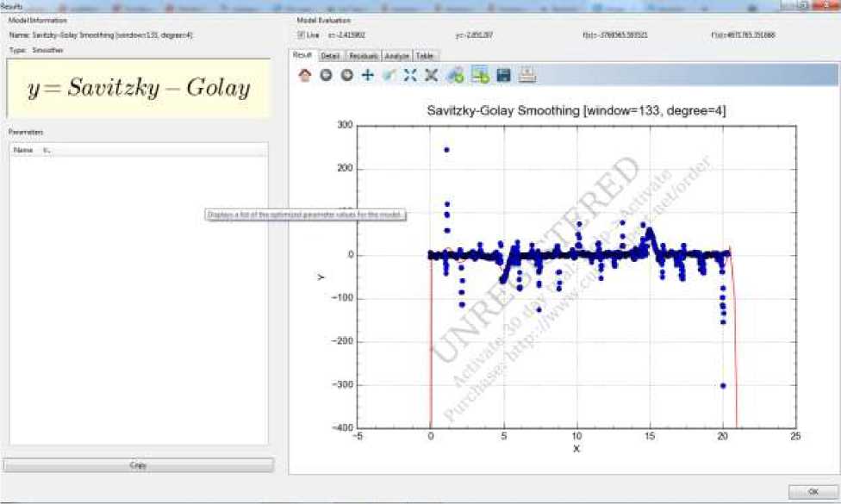Click the back arrow view icon
Screen dimensions: 841x504
[326, 75]
